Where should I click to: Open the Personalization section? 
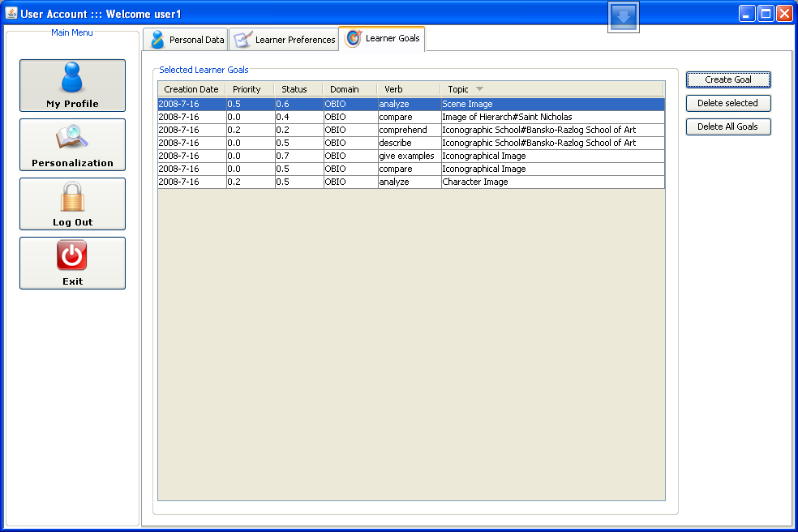72,144
